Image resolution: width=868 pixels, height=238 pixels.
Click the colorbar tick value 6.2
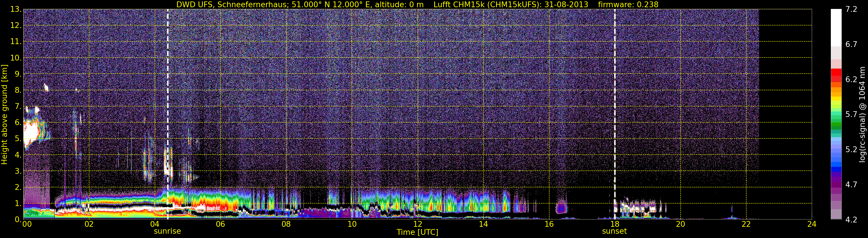coord(851,80)
